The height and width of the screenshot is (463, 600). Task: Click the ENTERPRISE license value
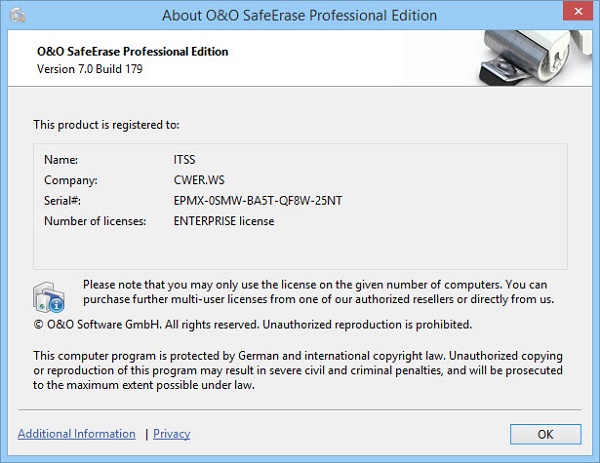click(x=224, y=221)
